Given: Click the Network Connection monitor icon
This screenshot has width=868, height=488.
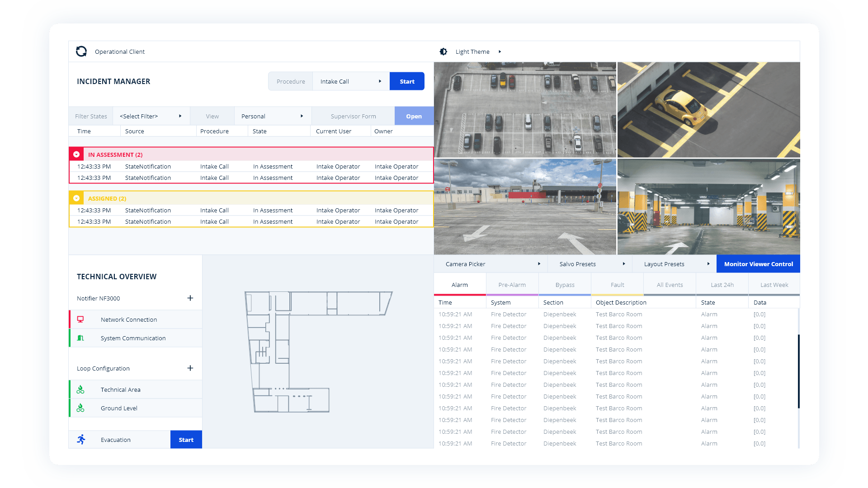Looking at the screenshot, I should (x=80, y=319).
